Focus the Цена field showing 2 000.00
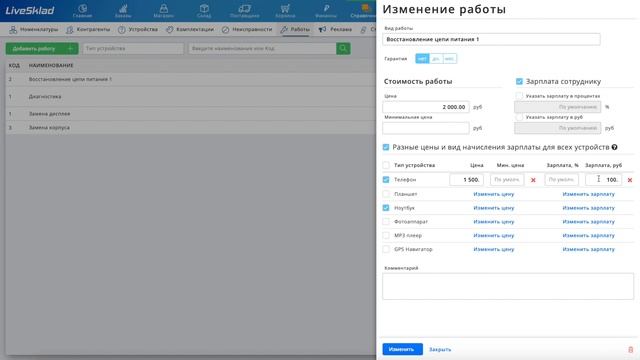This screenshot has width=640, height=360. [426, 107]
